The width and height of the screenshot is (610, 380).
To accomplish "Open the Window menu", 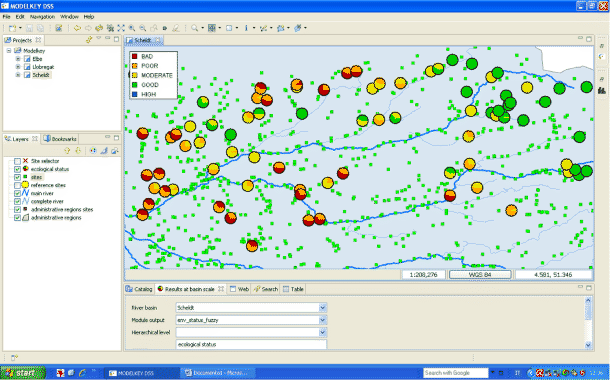I will [69, 17].
